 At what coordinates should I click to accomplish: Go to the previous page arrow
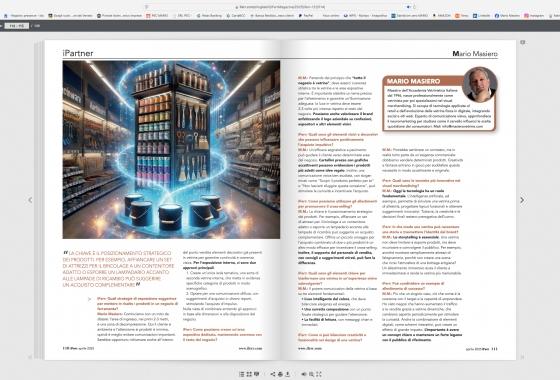pos(30,200)
